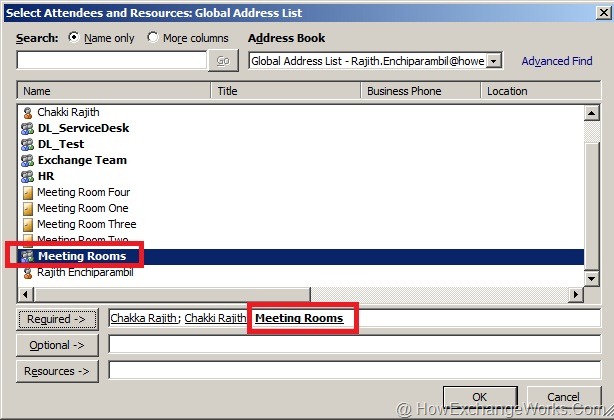Click the horizontal scrollbar right arrow
Image resolution: width=614 pixels, height=420 pixels.
tap(576, 294)
